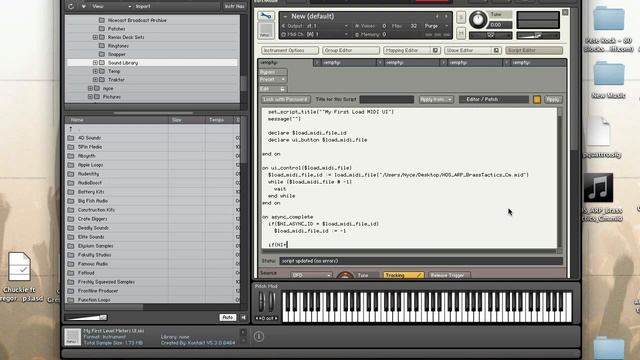Click the preview play icon beside Auto

pyautogui.click(x=243, y=317)
